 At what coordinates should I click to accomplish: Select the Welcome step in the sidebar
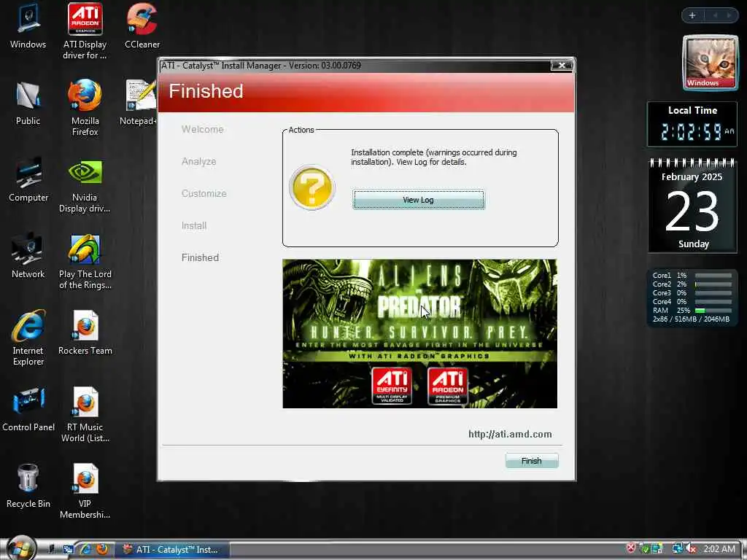click(x=203, y=129)
